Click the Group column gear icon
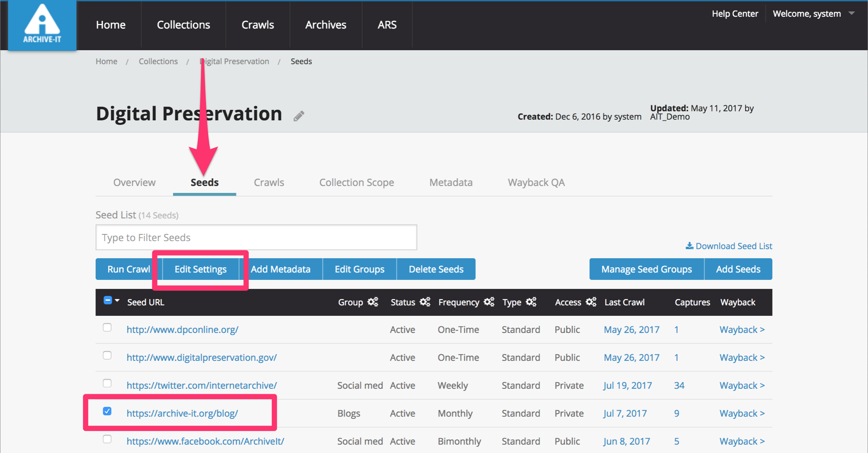This screenshot has width=868, height=453. [x=373, y=302]
